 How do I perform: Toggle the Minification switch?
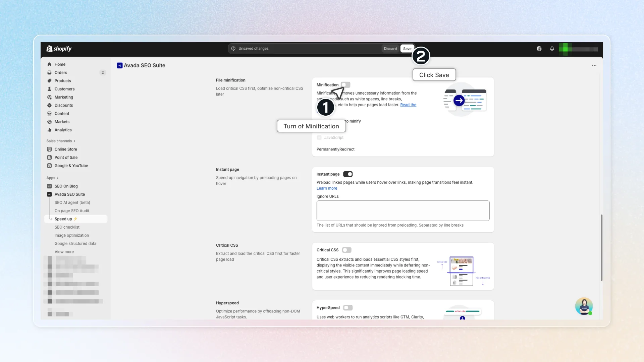[x=345, y=85]
